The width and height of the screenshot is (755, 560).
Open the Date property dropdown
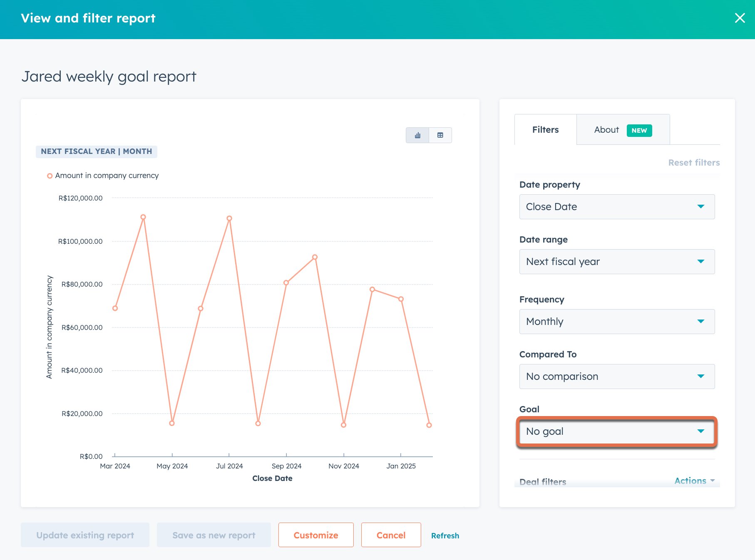(616, 206)
